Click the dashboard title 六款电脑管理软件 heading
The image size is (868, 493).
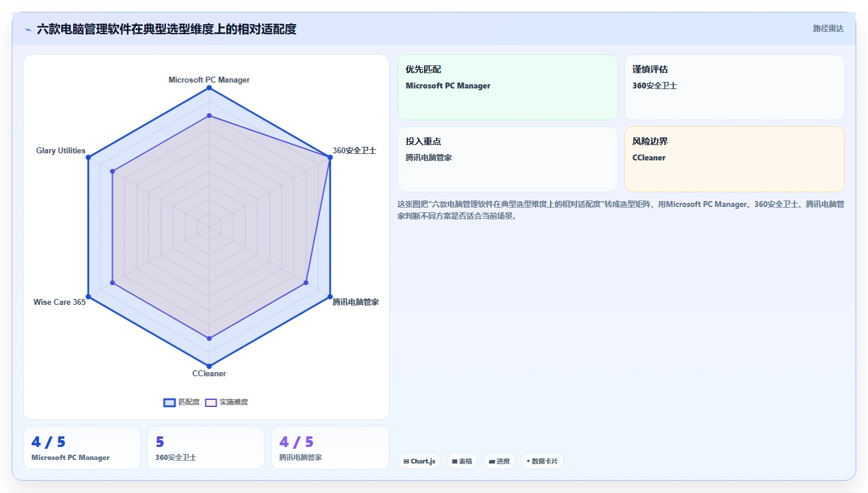pyautogui.click(x=166, y=29)
